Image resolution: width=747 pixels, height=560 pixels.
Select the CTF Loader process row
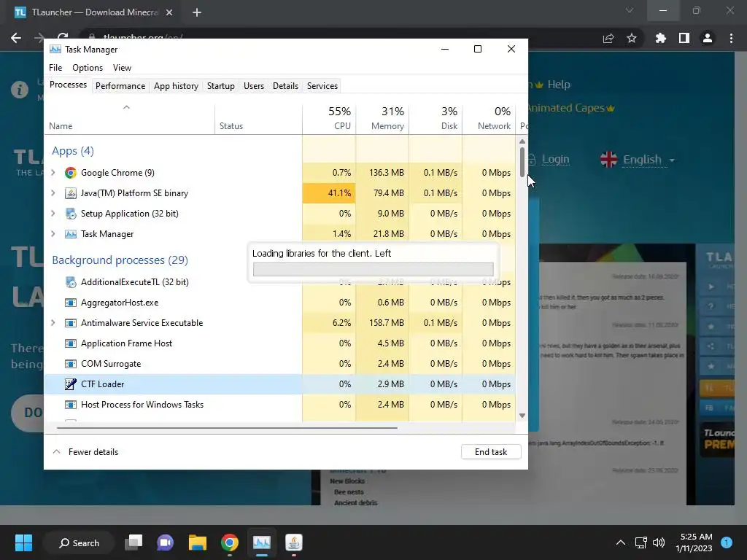(280, 384)
